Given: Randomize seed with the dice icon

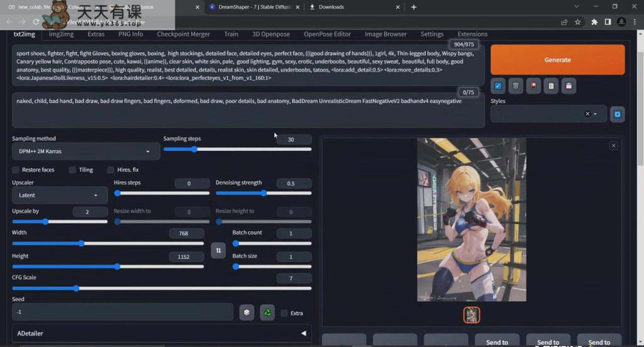Looking at the screenshot, I should tap(247, 312).
